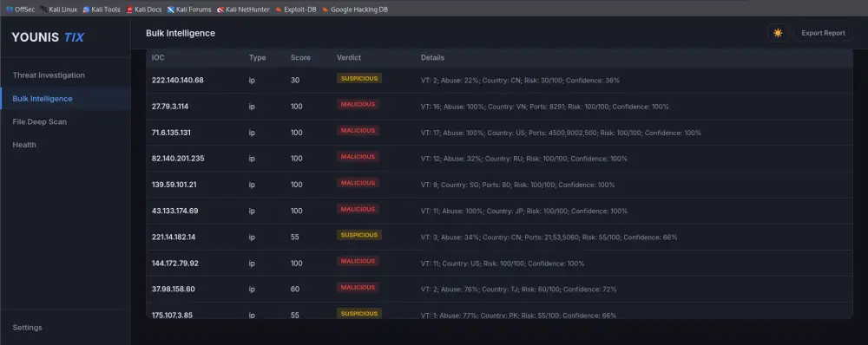Click score 30 for 222.140.140.68
868x345 pixels.
coord(295,80)
